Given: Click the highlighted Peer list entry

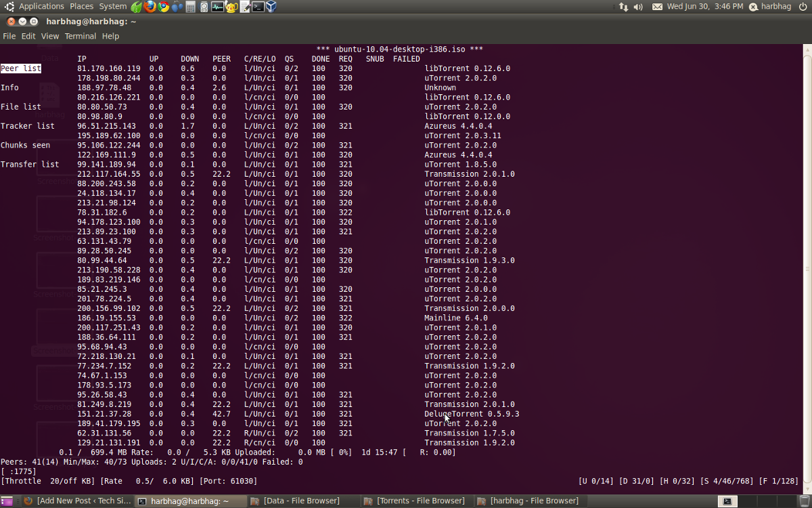Looking at the screenshot, I should click(x=21, y=68).
